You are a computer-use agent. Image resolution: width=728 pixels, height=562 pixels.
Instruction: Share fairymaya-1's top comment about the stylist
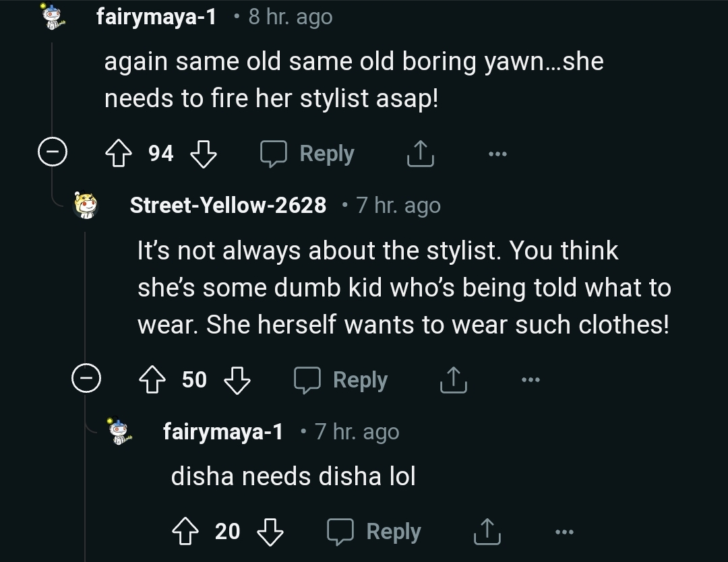point(420,154)
